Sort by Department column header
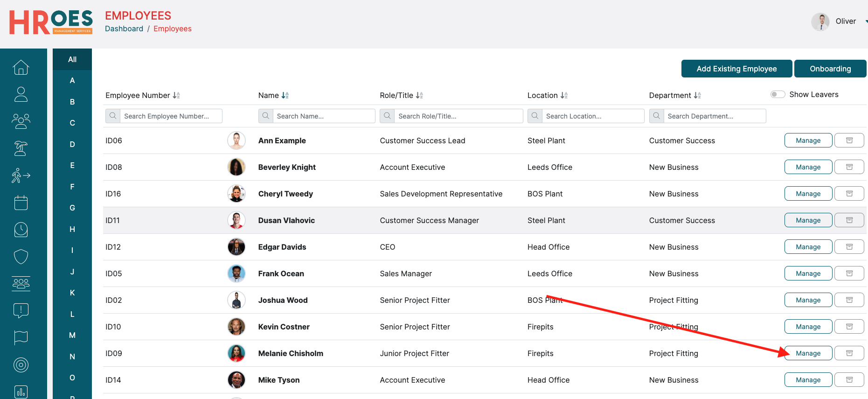Viewport: 868px width, 399px height. coord(697,95)
